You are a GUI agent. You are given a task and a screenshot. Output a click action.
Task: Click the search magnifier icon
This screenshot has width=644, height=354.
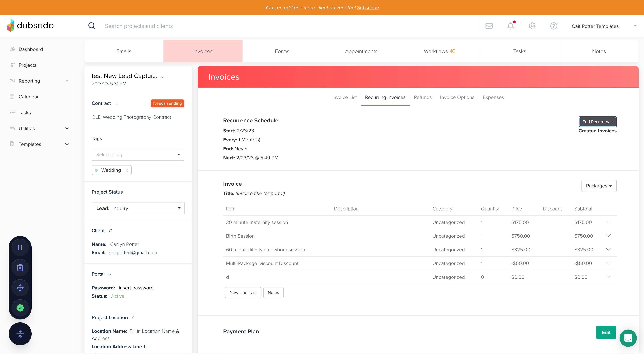(x=92, y=26)
